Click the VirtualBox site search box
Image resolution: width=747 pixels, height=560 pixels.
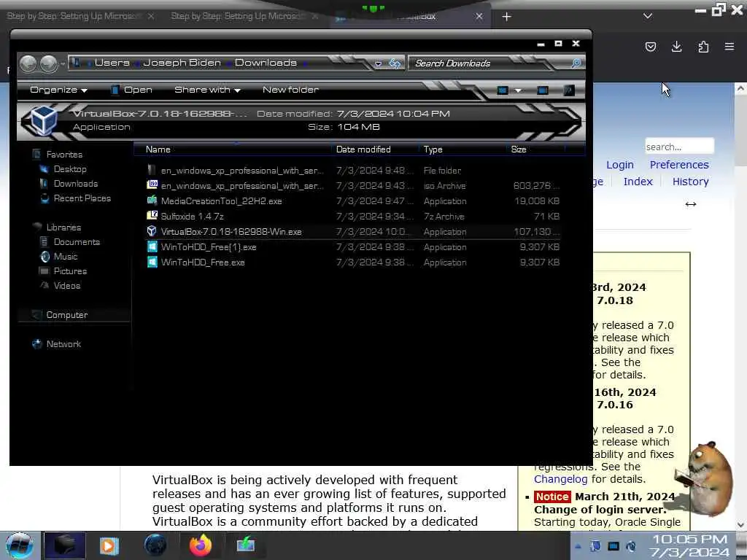679,147
